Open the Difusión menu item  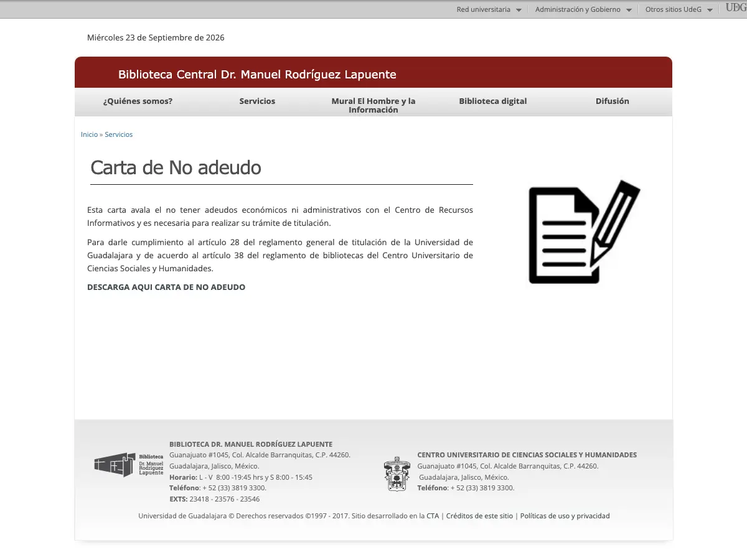click(x=613, y=101)
